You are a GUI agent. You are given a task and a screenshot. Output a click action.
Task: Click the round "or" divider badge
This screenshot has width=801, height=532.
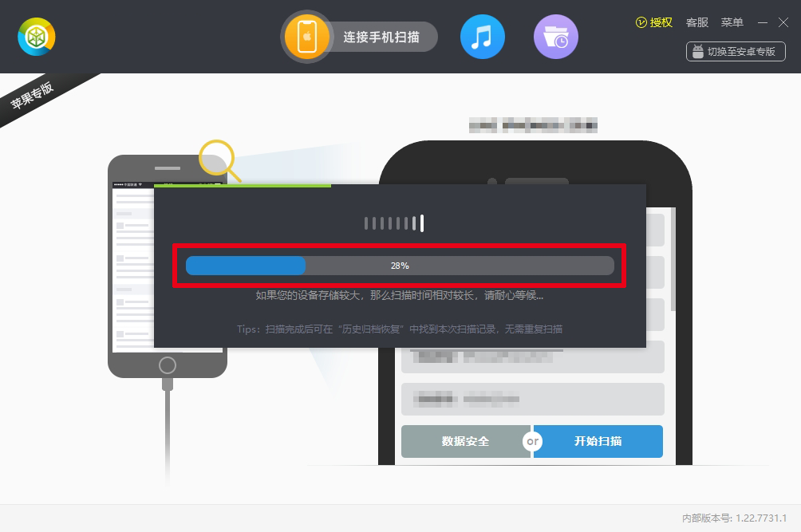pos(532,441)
